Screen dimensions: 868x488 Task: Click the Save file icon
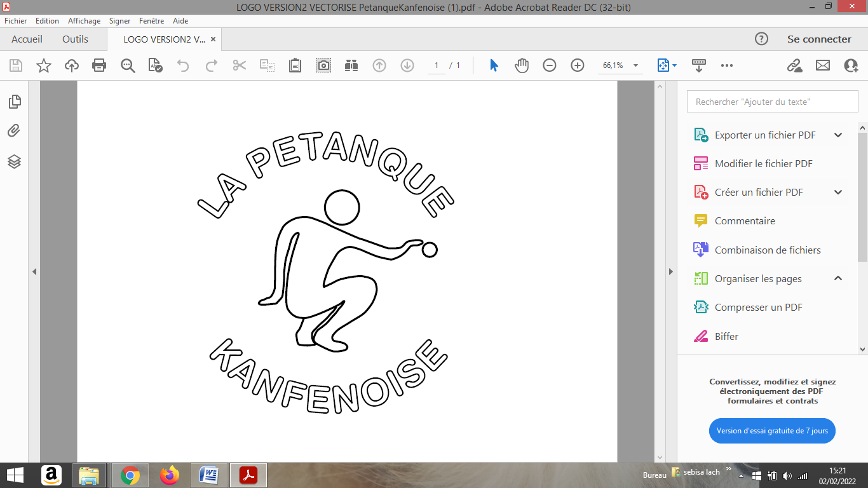click(x=16, y=65)
